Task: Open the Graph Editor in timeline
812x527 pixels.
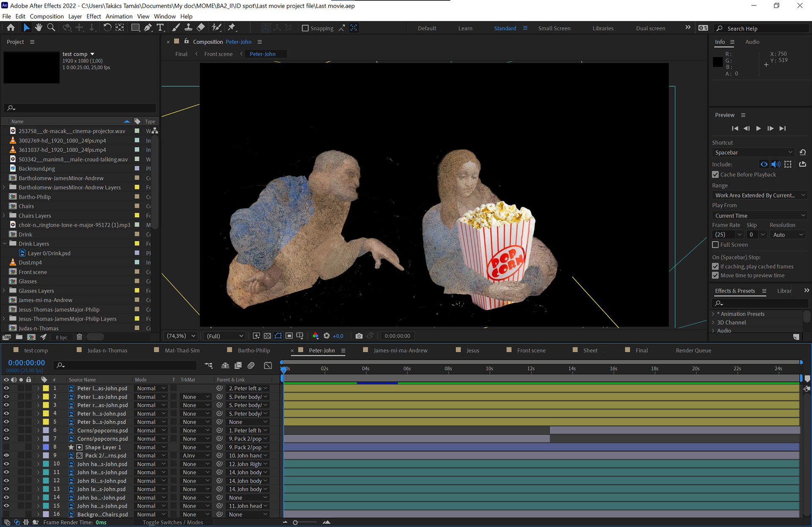Action: coord(268,365)
